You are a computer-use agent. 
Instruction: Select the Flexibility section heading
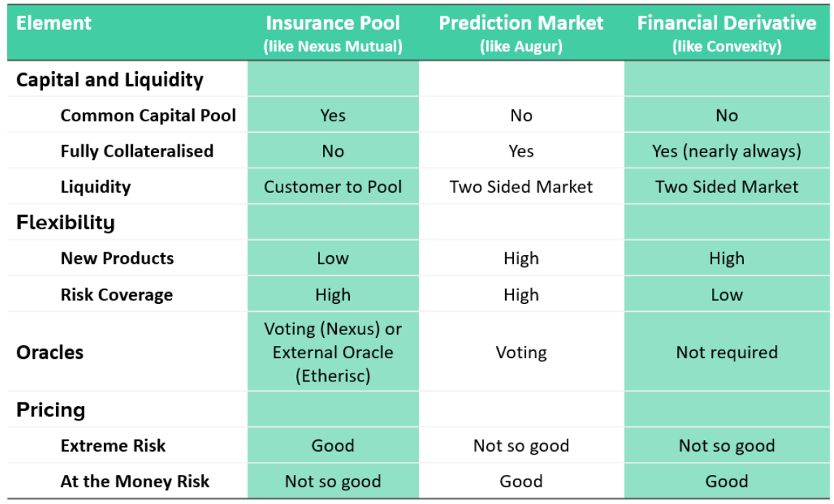[65, 222]
